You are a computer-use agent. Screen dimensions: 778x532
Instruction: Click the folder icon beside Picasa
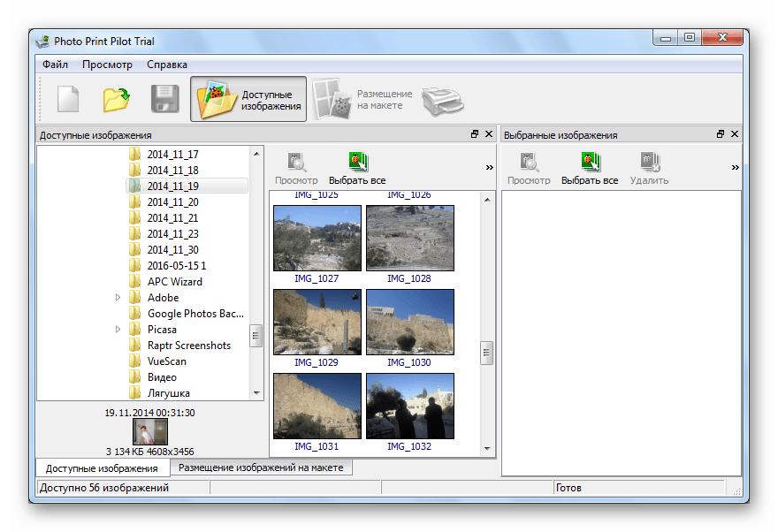[x=134, y=330]
